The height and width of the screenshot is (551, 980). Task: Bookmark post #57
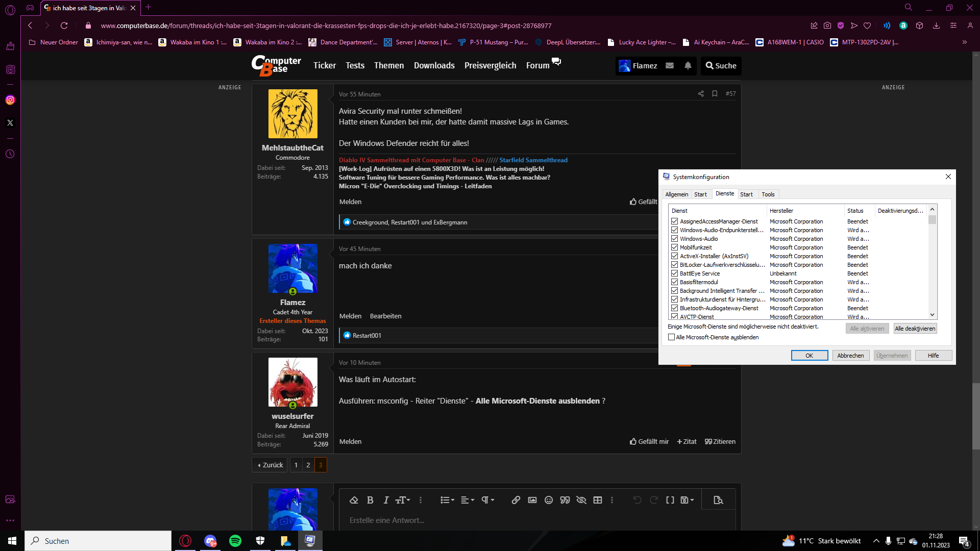pos(715,94)
